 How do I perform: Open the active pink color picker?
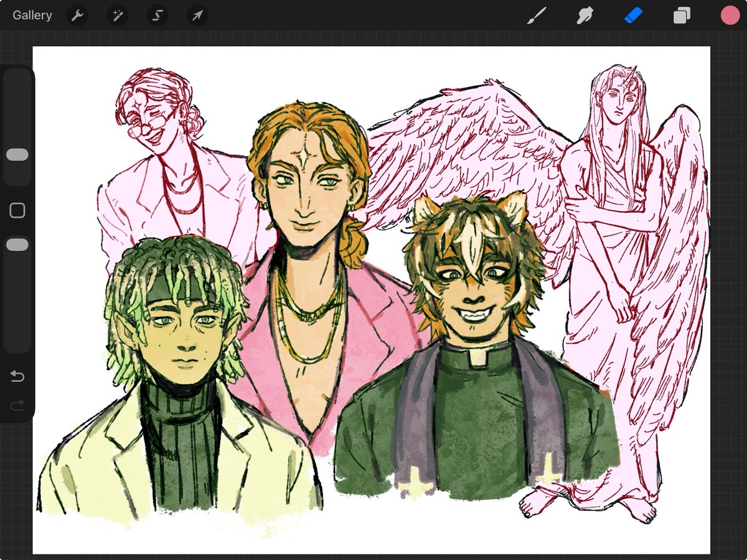pyautogui.click(x=730, y=16)
